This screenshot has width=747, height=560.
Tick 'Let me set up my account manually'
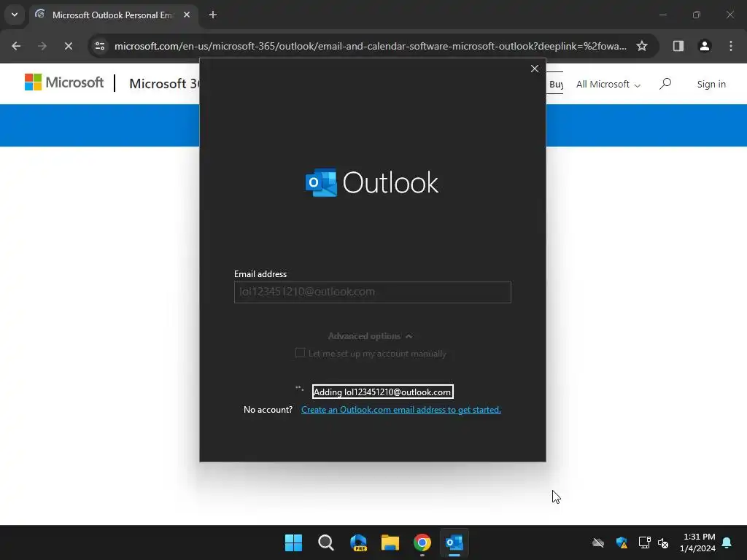pos(300,353)
